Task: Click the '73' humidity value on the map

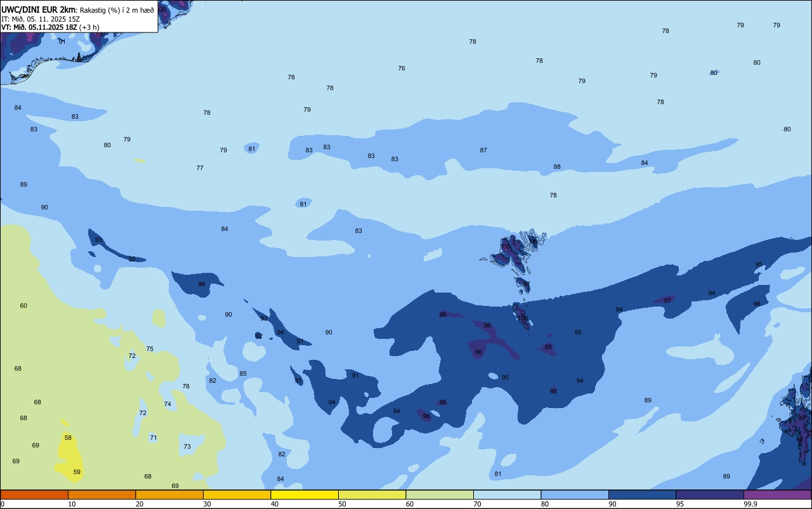Action: 187,447
